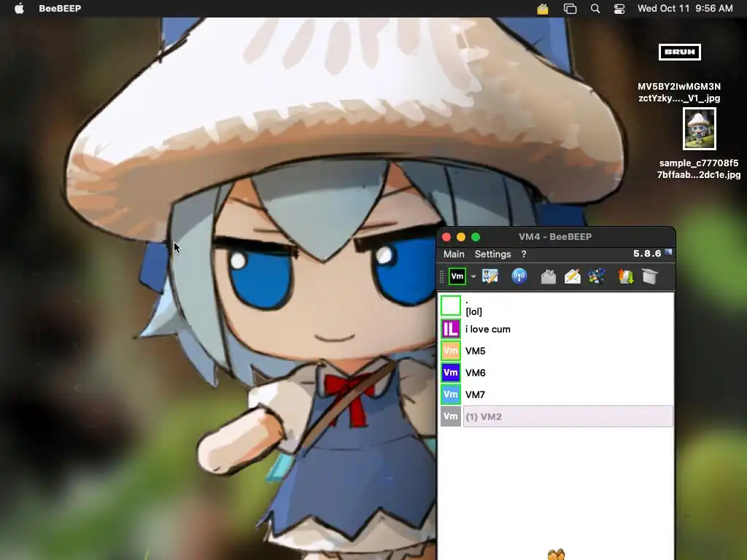Select user VM7 in the list
The width and height of the screenshot is (747, 560).
coord(556,394)
